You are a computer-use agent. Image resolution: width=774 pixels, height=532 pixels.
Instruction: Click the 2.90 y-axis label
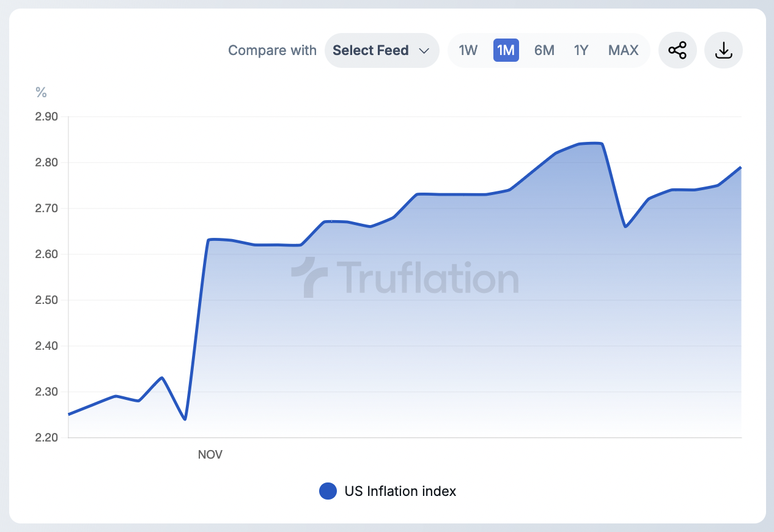[x=46, y=117]
